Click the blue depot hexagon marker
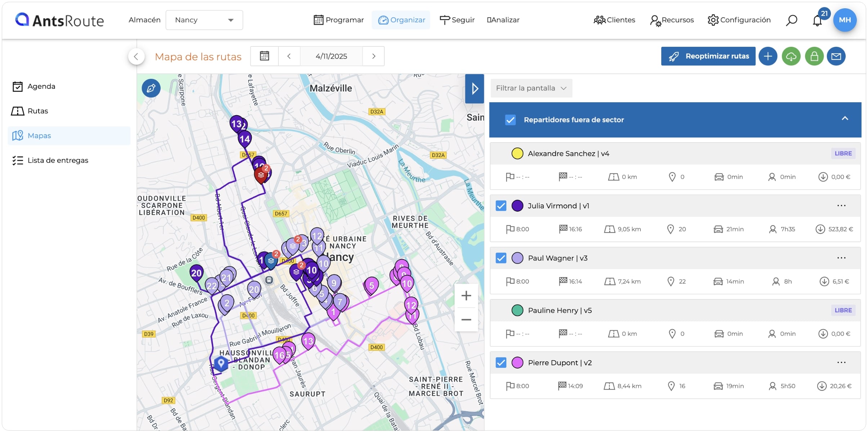 (x=221, y=363)
